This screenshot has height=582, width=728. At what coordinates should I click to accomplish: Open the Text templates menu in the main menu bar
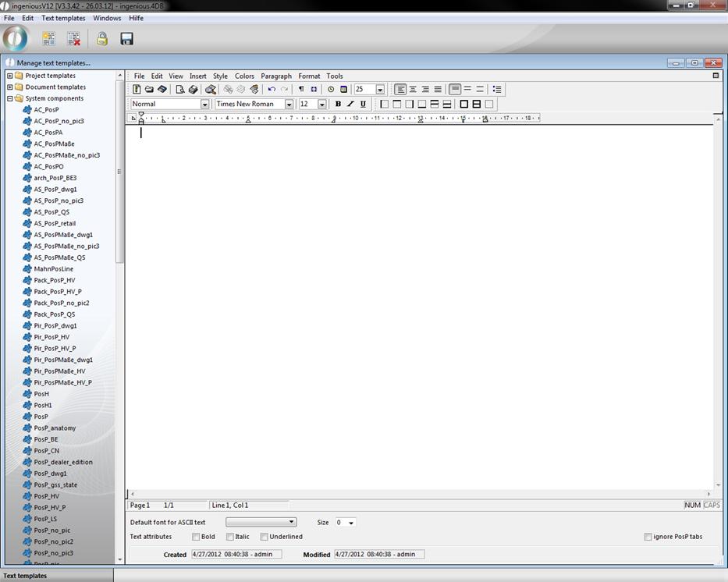[63, 18]
